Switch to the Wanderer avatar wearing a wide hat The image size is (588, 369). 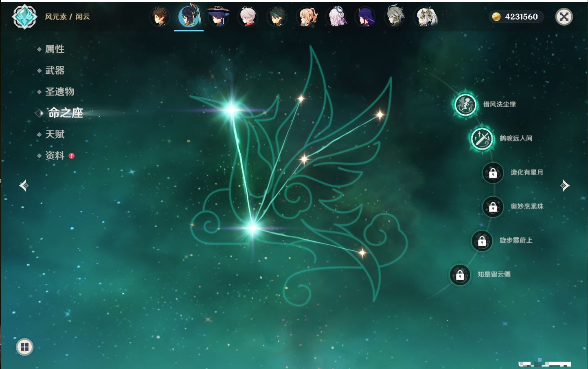click(218, 17)
